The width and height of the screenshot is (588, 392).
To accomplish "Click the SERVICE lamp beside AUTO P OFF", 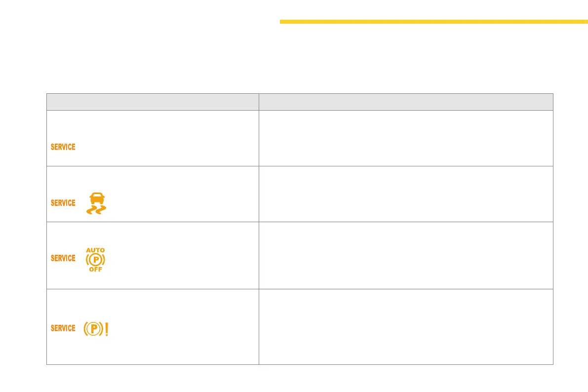I will (63, 258).
